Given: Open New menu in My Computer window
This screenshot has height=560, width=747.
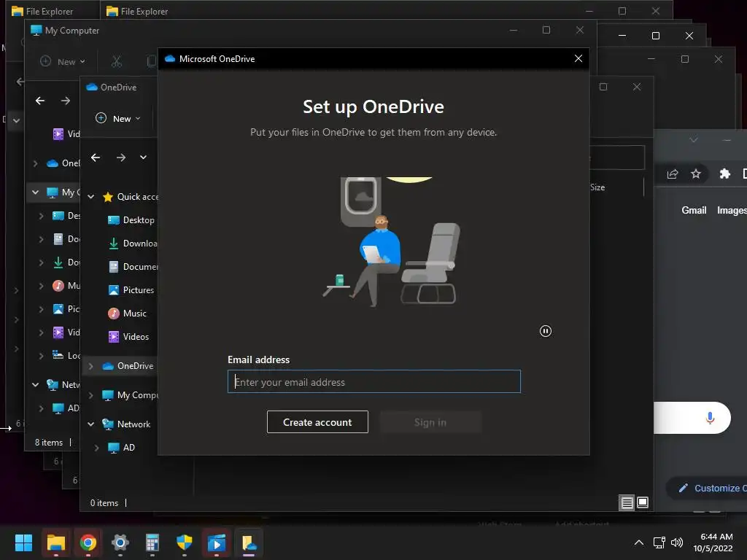Looking at the screenshot, I should (63, 62).
